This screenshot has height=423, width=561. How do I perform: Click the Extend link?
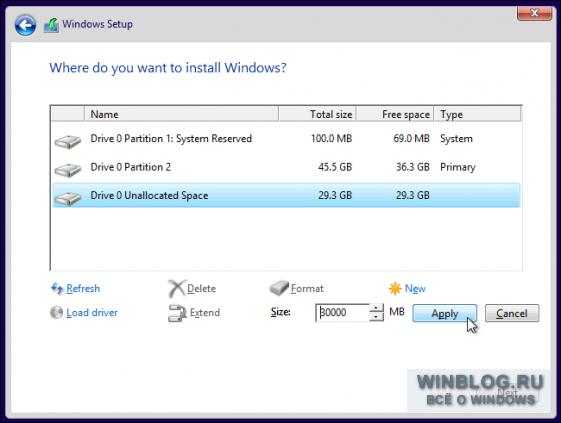coord(205,313)
